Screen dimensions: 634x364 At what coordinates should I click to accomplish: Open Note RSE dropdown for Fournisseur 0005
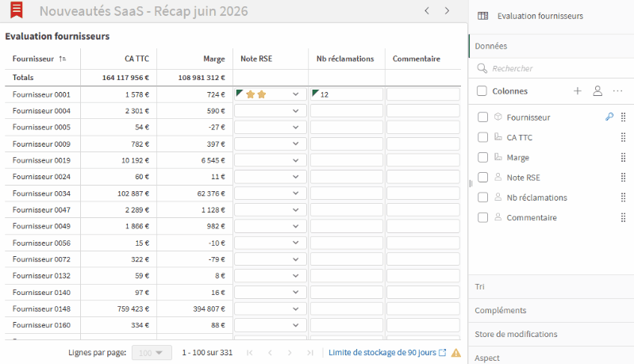[x=295, y=127]
